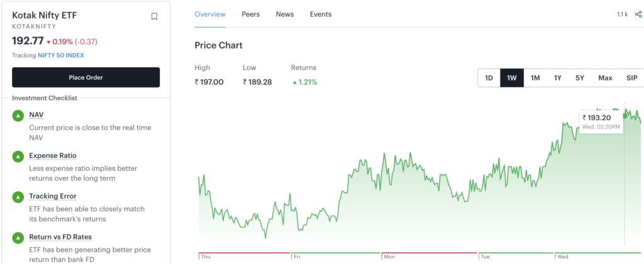The width and height of the screenshot is (644, 264).
Task: Click the red down triangle beside 0.19%
Action: [x=48, y=42]
